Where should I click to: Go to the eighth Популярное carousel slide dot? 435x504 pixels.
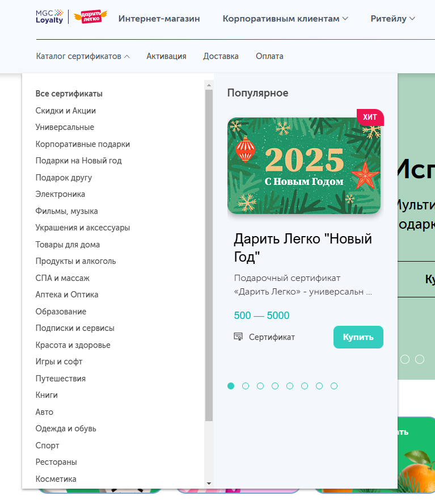pos(334,386)
